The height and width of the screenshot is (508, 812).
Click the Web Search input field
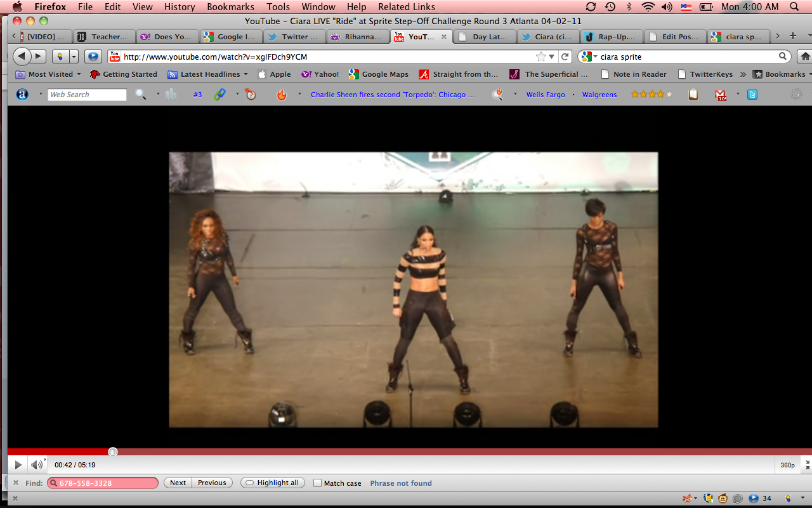[x=87, y=95]
